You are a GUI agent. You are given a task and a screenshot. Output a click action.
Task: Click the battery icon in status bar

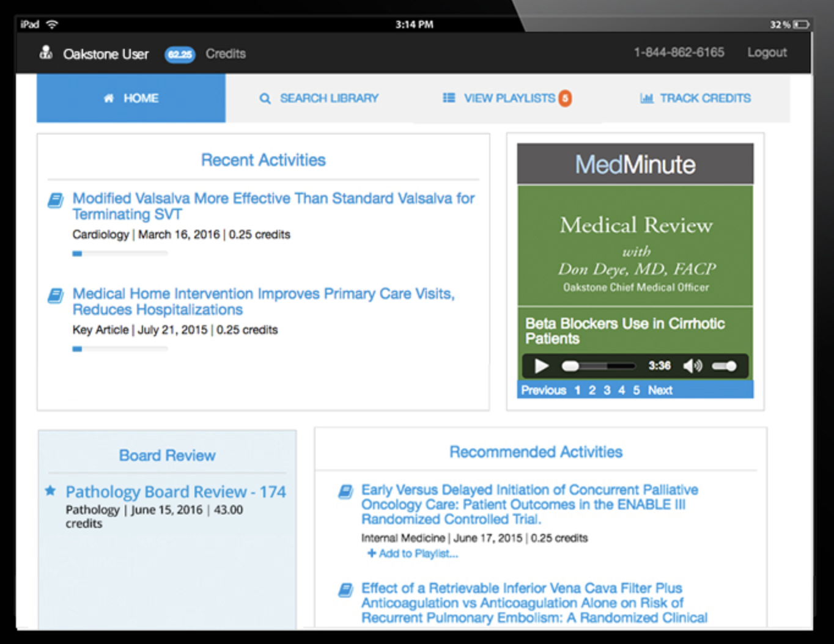pos(802,24)
